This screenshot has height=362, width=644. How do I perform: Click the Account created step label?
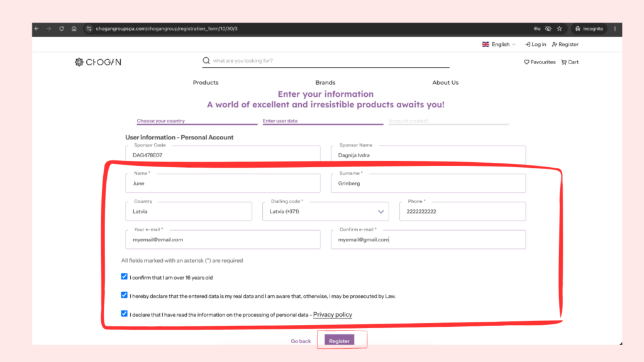[x=408, y=121]
